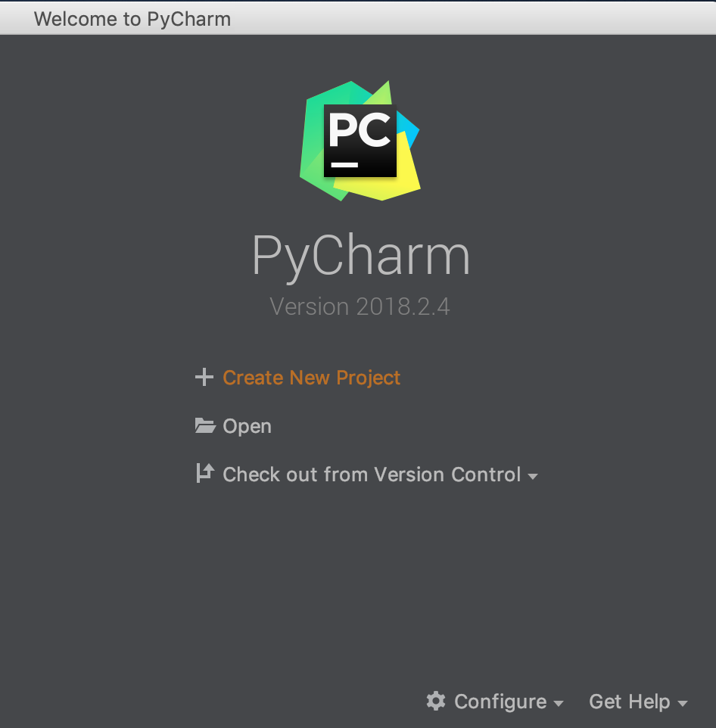This screenshot has width=716, height=728.
Task: Open the Configure dropdown menu
Action: pyautogui.click(x=500, y=702)
